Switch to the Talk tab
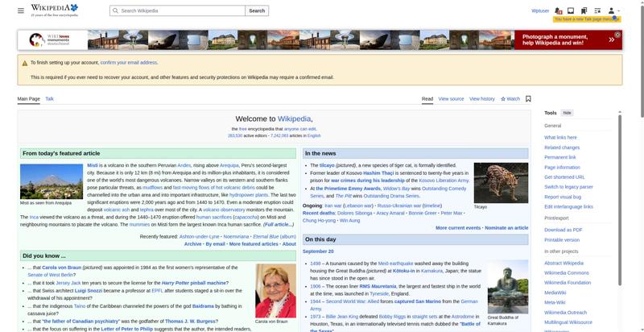This screenshot has height=332, width=644. click(x=49, y=98)
